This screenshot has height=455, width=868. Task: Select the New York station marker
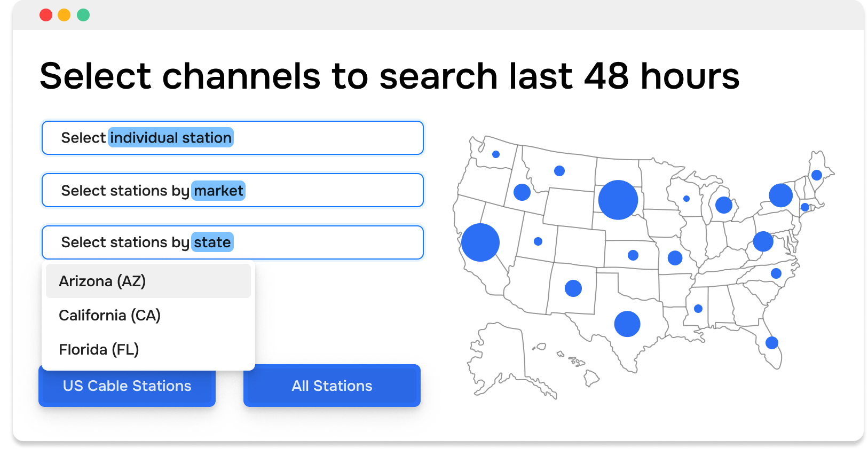coord(780,195)
